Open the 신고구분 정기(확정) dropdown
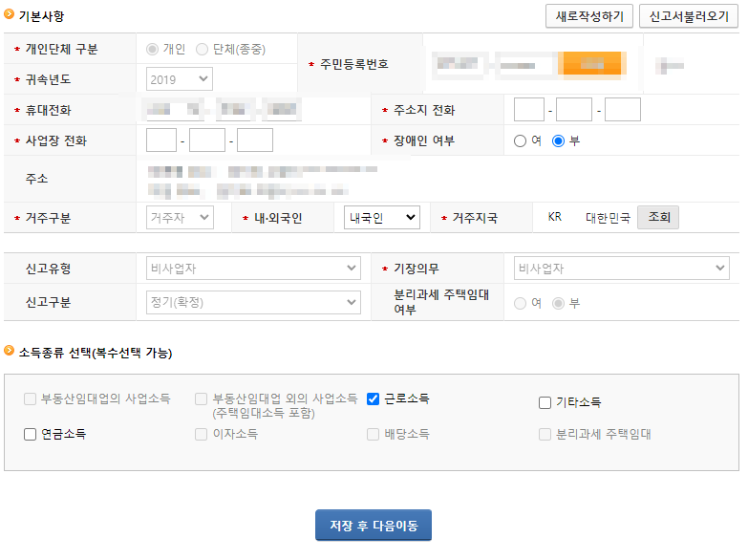Screen dimensions: 748x560 pos(253,303)
